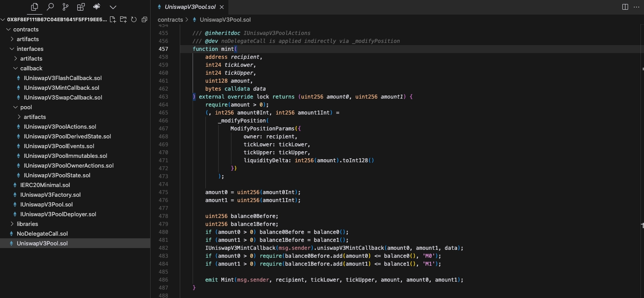The image size is (644, 298).
Task: Open IUniswapV3PoolDeployer.sol file
Action: click(x=58, y=214)
